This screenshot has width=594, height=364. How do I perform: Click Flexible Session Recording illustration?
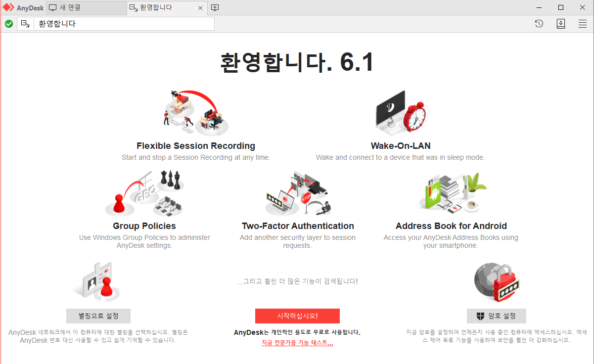pos(196,113)
